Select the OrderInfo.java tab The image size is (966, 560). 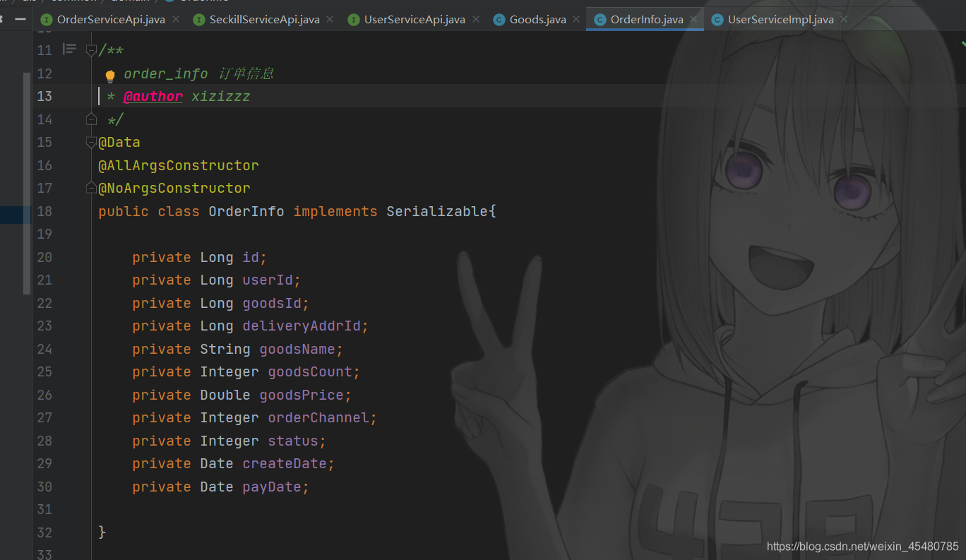(x=646, y=19)
